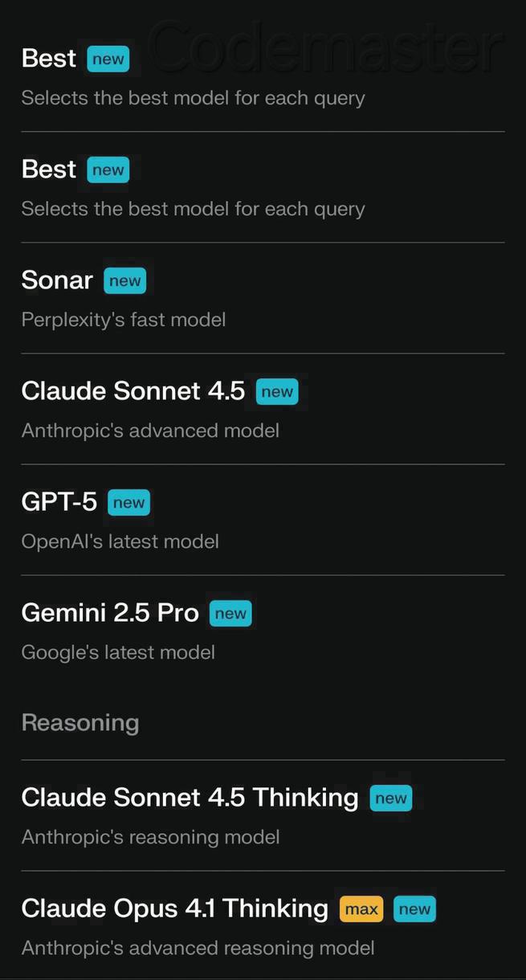The image size is (526, 980).
Task: Click the new badge beside Sonar
Action: pyautogui.click(x=124, y=280)
